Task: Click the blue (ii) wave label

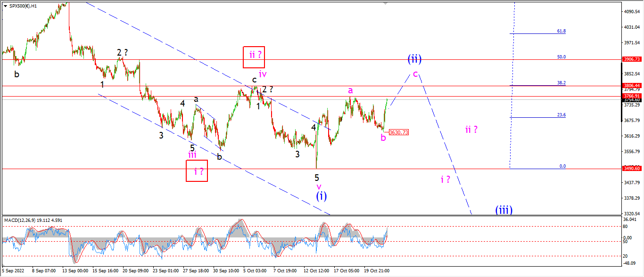Action: click(x=414, y=59)
